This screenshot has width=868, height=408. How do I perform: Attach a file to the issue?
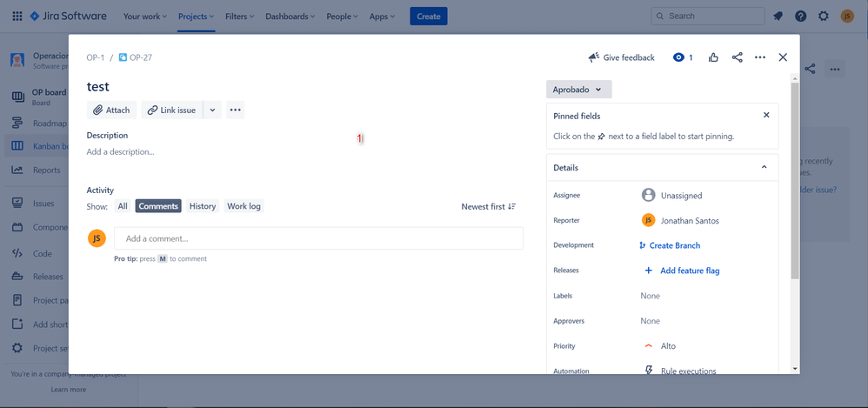(112, 110)
